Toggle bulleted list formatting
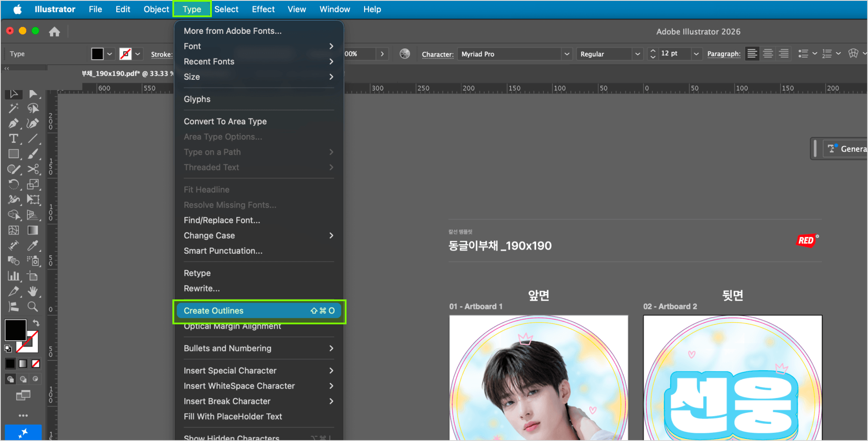The width and height of the screenshot is (868, 441). pyautogui.click(x=803, y=54)
